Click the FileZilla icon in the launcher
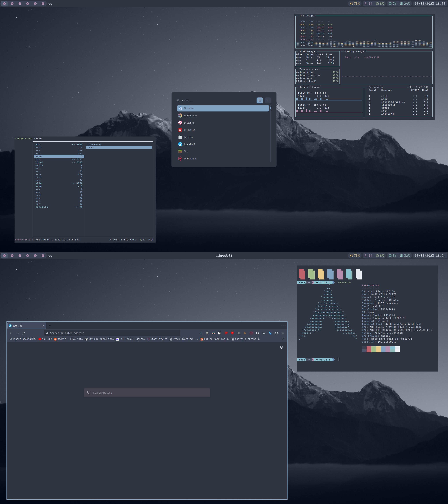The width and height of the screenshot is (448, 504). [180, 130]
